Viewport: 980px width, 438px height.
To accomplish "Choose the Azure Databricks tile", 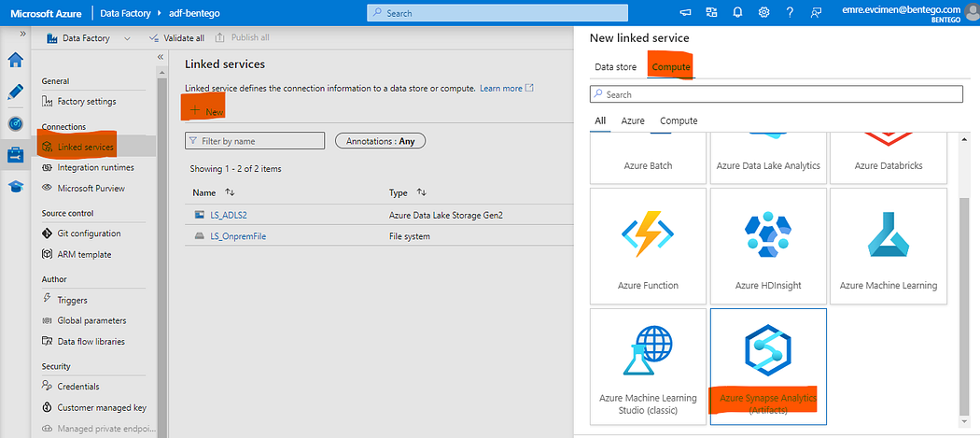I will 889,159.
